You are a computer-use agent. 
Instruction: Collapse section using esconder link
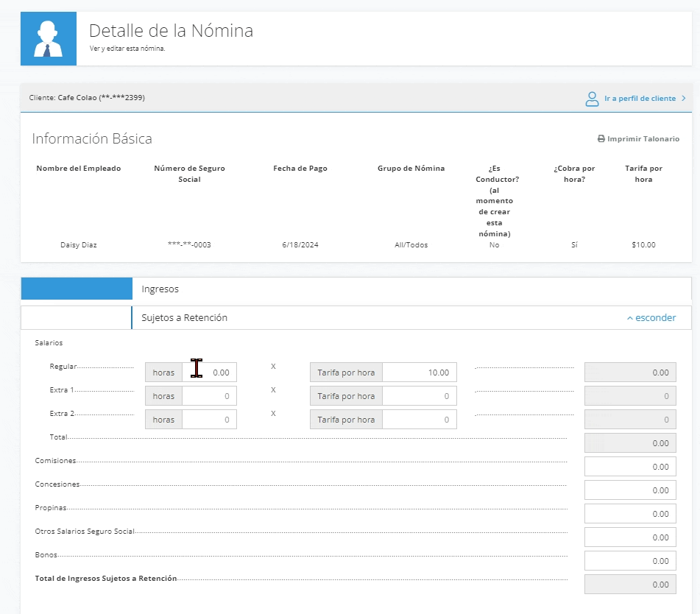651,317
